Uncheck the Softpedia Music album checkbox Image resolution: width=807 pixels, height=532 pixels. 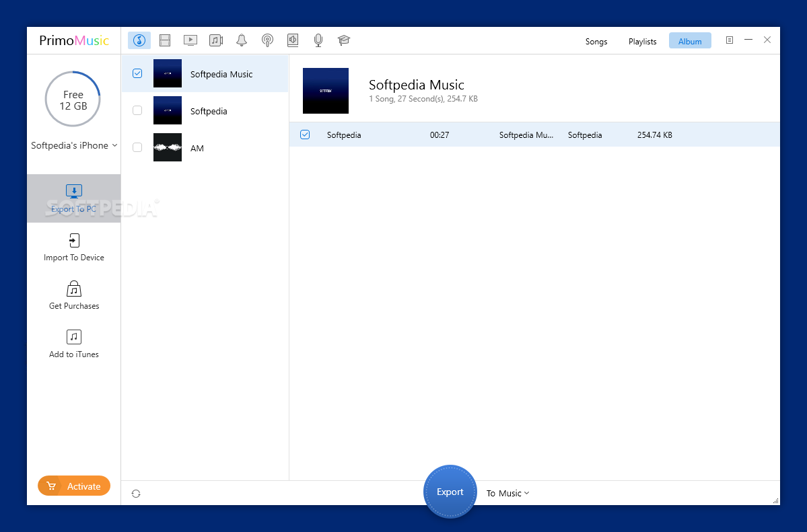point(137,73)
